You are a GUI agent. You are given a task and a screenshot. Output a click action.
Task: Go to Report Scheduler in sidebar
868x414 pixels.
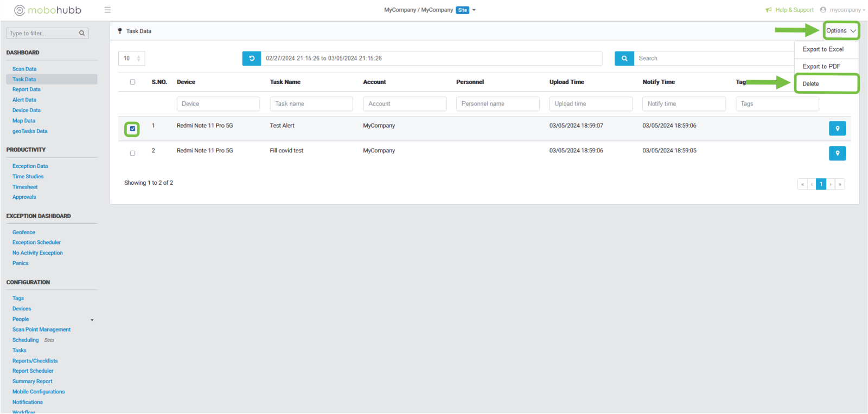[x=33, y=371]
